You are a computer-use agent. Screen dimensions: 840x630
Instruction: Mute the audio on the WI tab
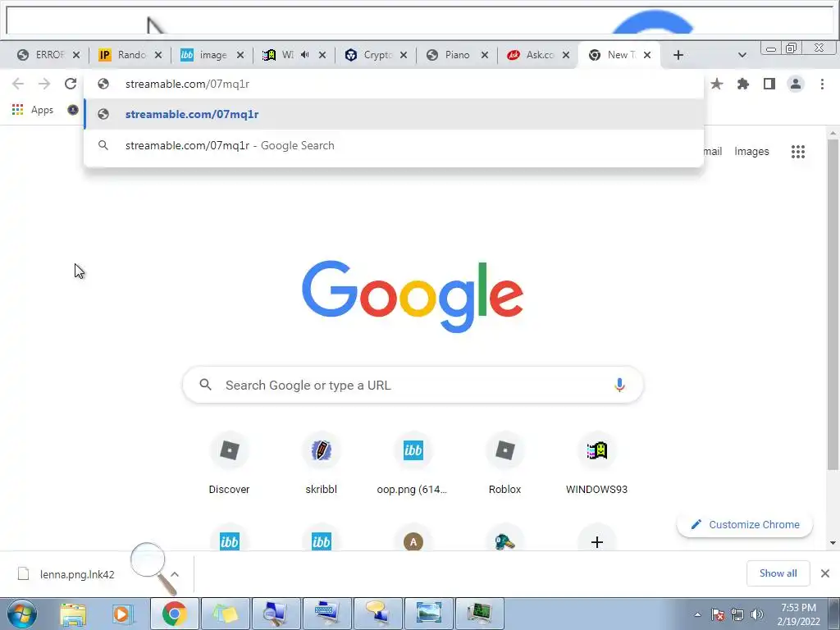point(304,55)
